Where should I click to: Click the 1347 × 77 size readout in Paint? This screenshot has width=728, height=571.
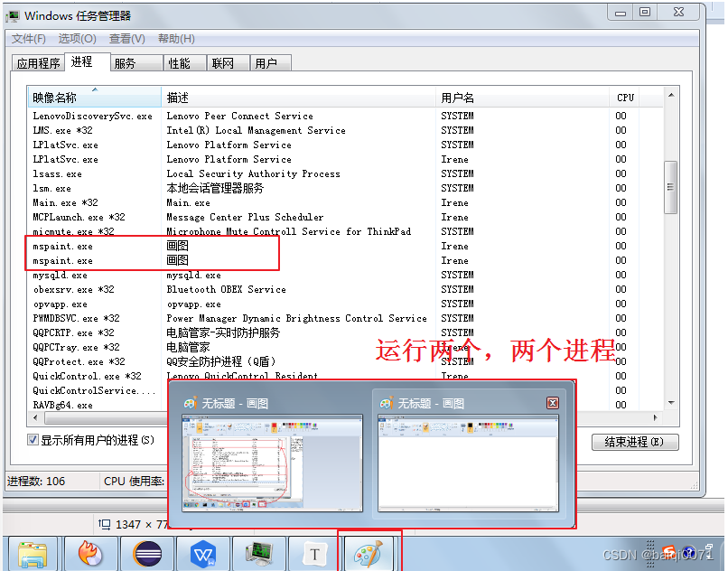(141, 524)
